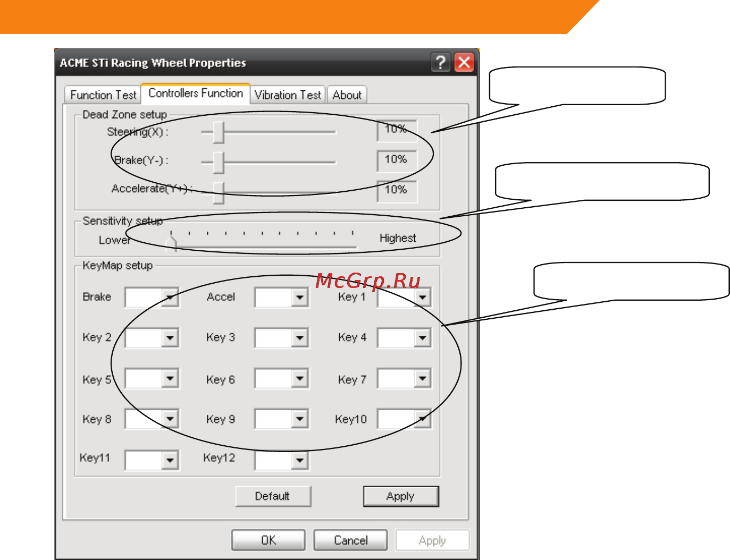Close the Racing Wheel Properties dialog
Image resolution: width=730 pixels, height=560 pixels.
(464, 63)
